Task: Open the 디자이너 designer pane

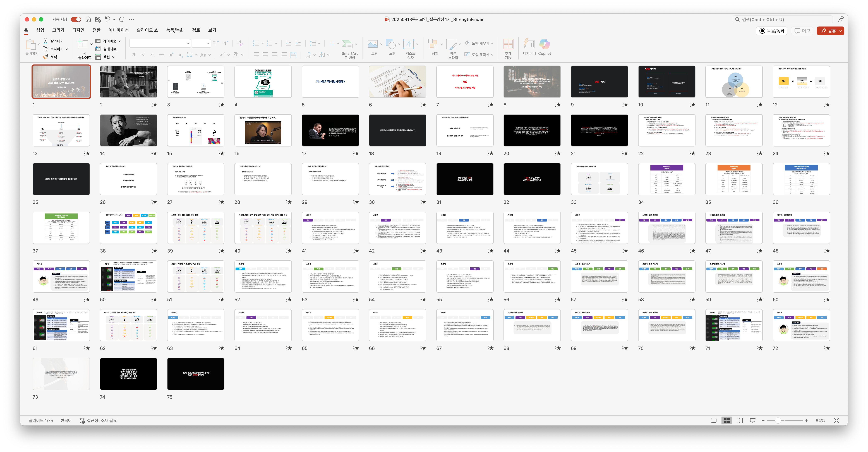Action: 529,44
